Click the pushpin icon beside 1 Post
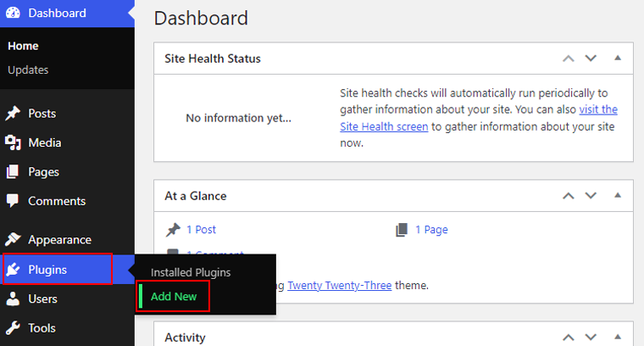644x346 pixels. (x=173, y=230)
